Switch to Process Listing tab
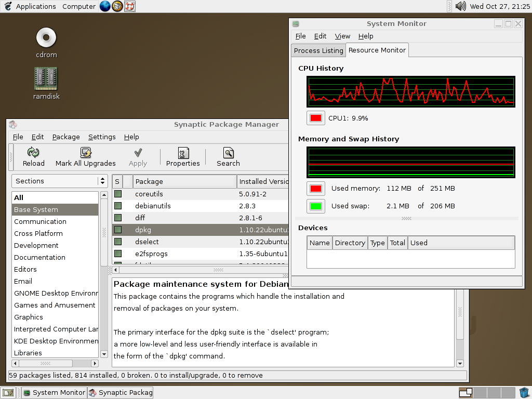 pos(318,50)
